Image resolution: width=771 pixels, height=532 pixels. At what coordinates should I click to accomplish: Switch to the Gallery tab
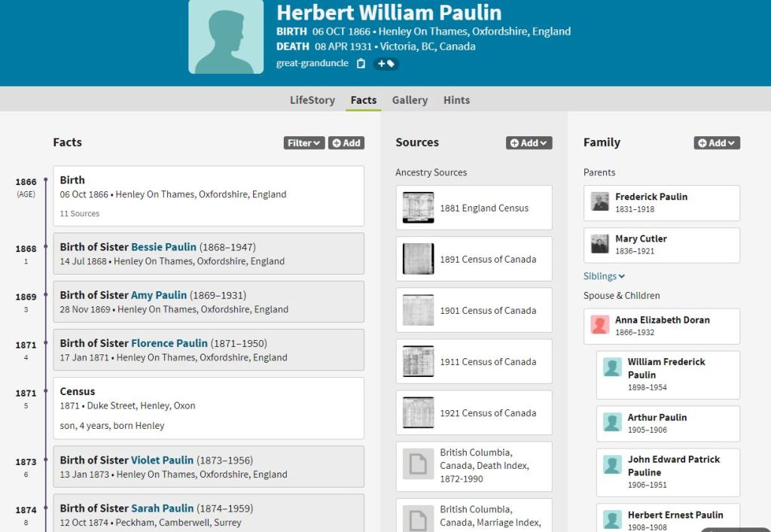[410, 100]
